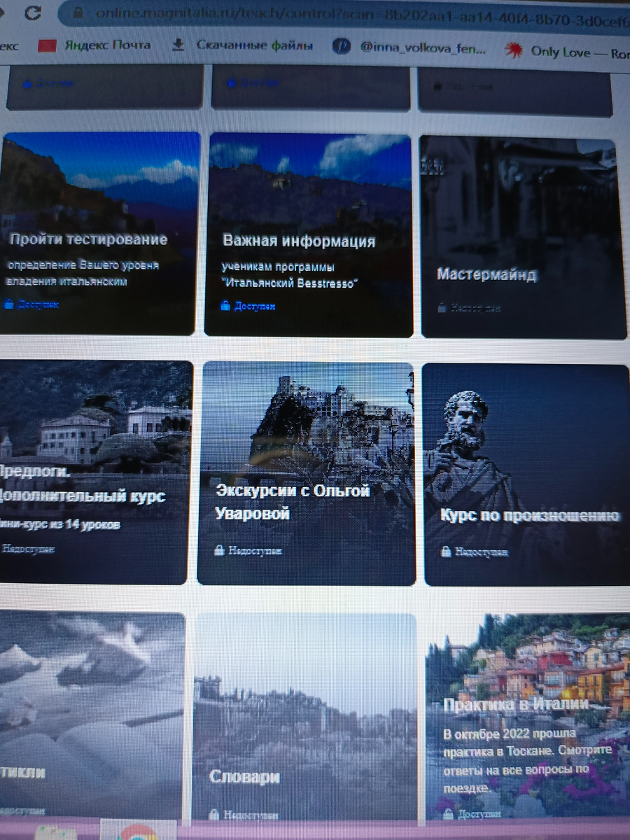The image size is (630, 840).
Task: Click the lock icon on Курс по произношению
Action: tap(446, 552)
